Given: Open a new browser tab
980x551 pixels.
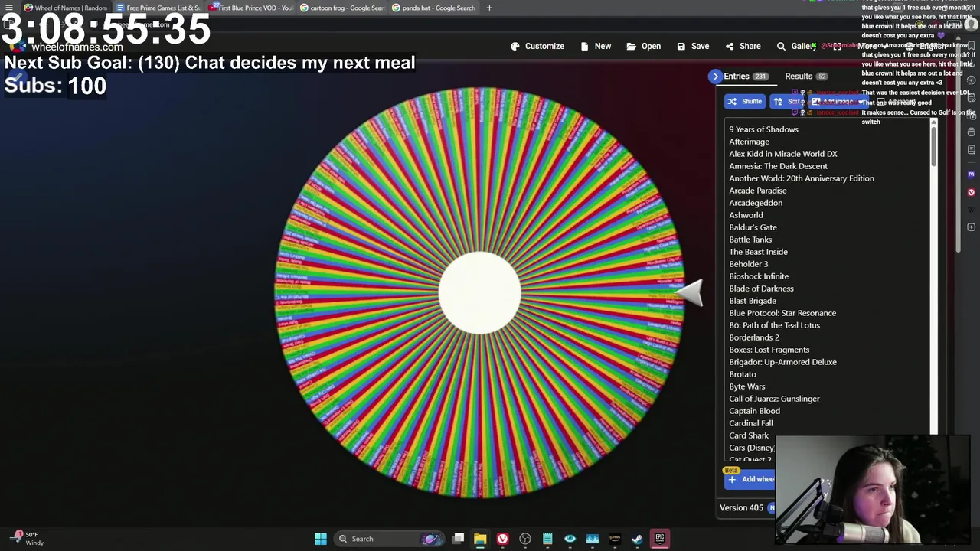Looking at the screenshot, I should coord(489,8).
